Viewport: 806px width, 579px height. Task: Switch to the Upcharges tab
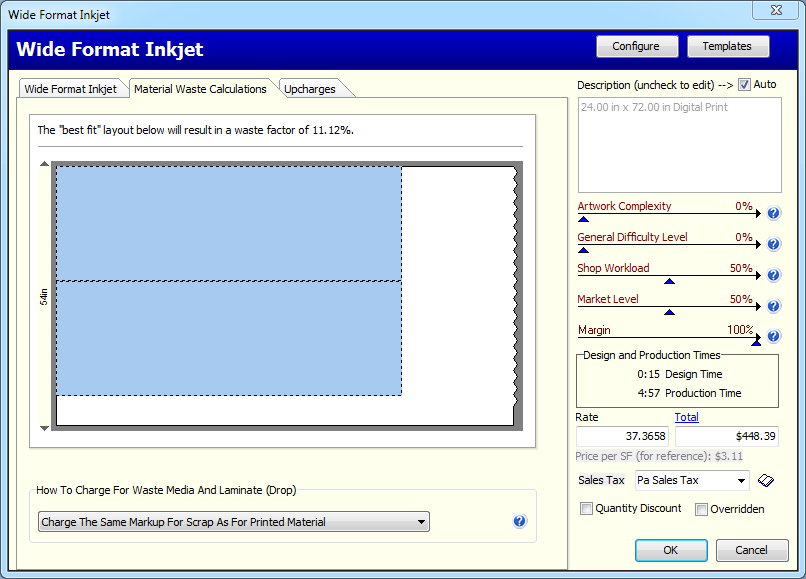click(x=309, y=89)
